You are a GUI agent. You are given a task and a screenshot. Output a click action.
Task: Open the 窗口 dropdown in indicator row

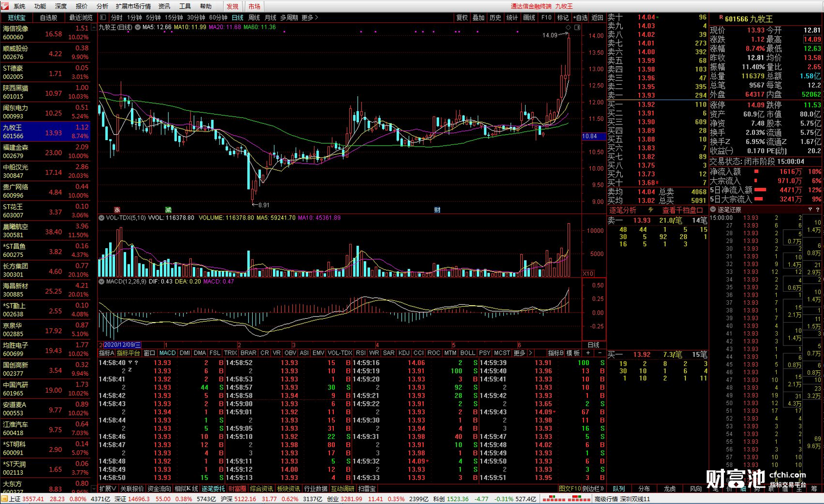coord(149,353)
